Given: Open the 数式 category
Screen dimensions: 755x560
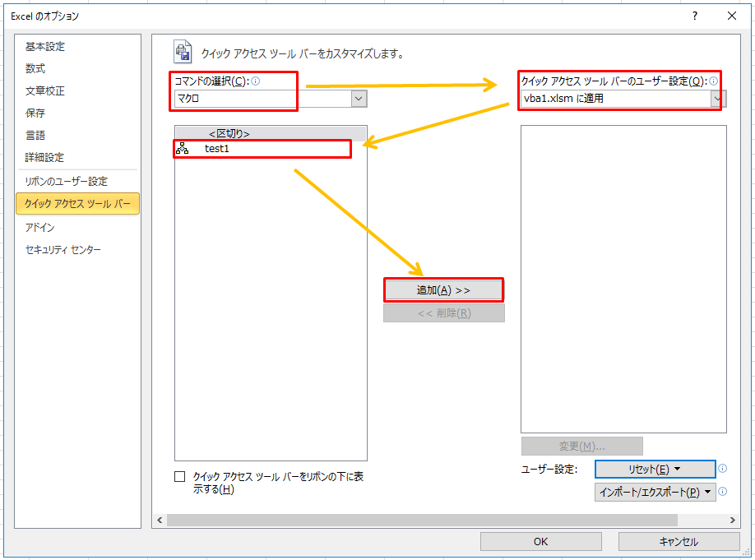Looking at the screenshot, I should [x=77, y=69].
